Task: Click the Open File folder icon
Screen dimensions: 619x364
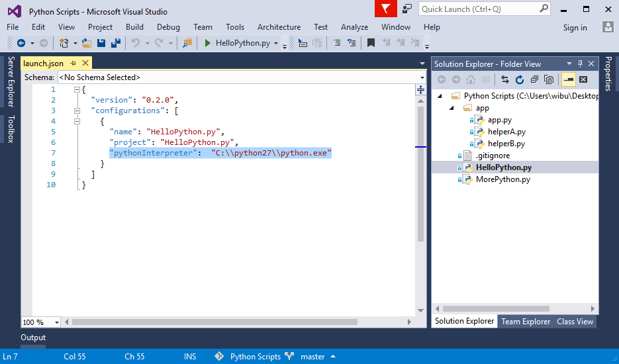Action: pyautogui.click(x=87, y=43)
